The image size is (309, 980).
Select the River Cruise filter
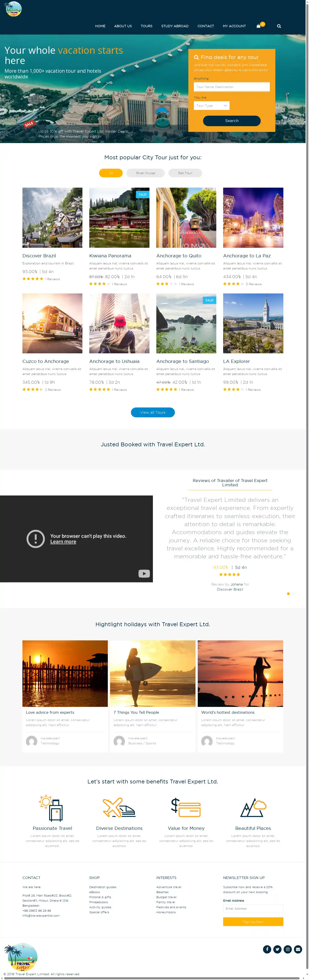[x=146, y=173]
